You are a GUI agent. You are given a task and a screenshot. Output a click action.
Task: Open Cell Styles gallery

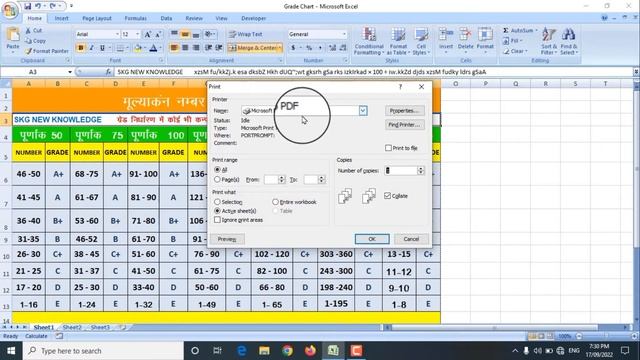point(421,42)
